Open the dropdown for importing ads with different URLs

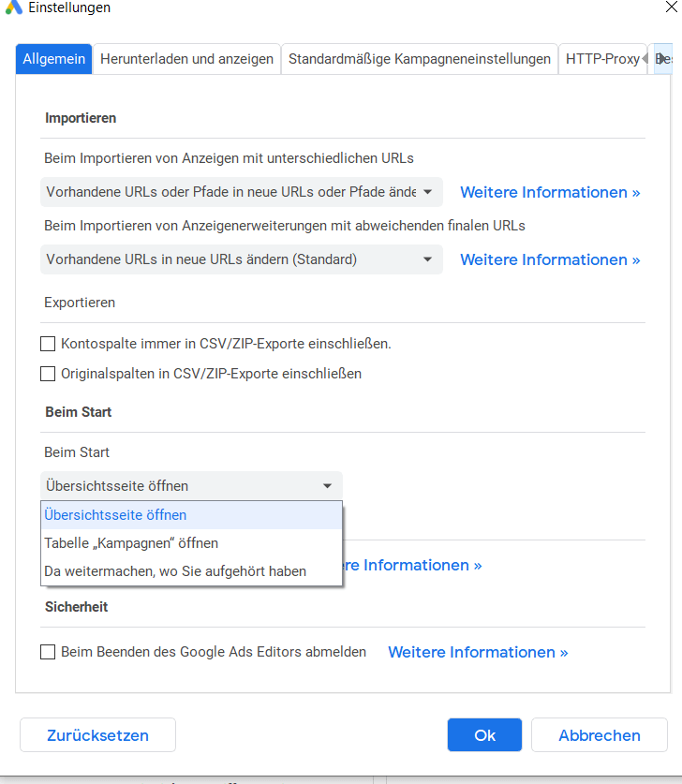243,192
